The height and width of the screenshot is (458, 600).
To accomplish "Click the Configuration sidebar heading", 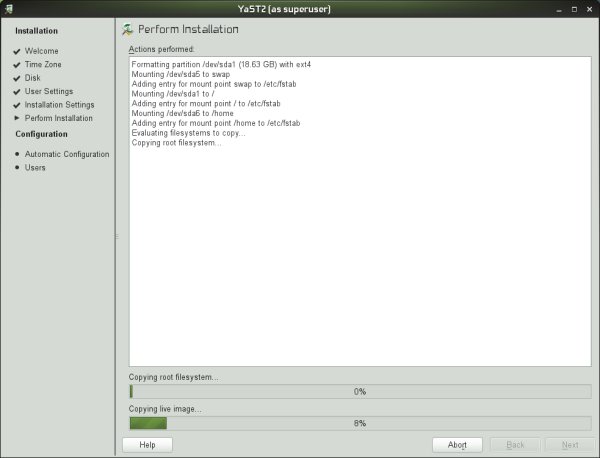I will coord(41,134).
